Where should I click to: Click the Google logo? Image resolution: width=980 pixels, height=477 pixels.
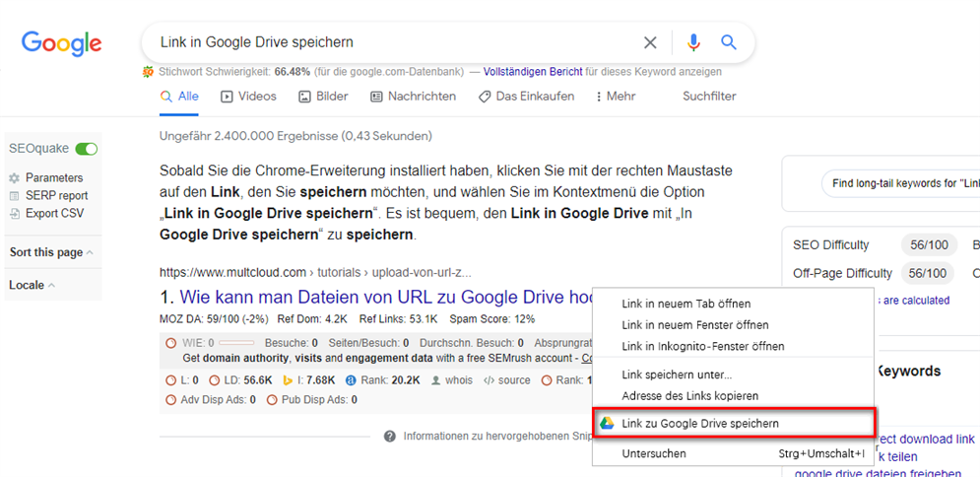tap(62, 43)
